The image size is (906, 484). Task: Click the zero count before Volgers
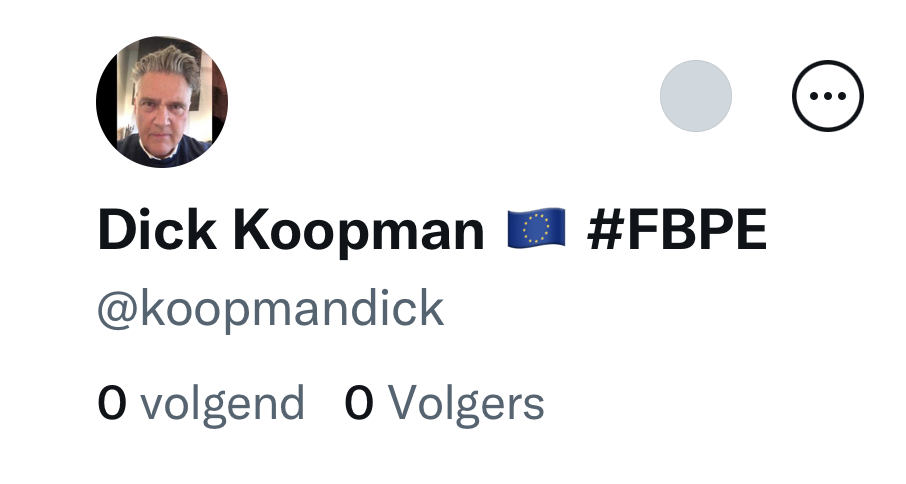click(x=359, y=402)
